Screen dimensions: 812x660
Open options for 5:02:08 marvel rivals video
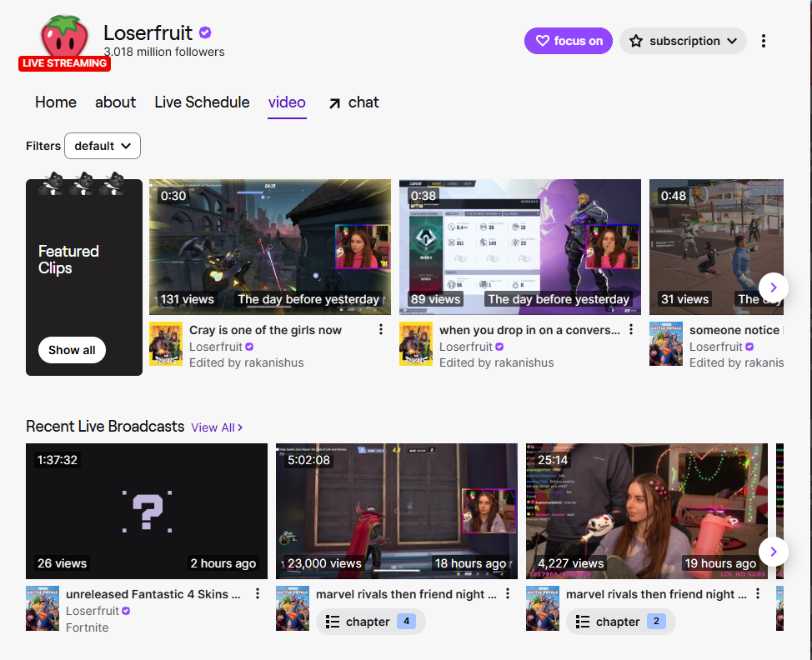(x=508, y=593)
